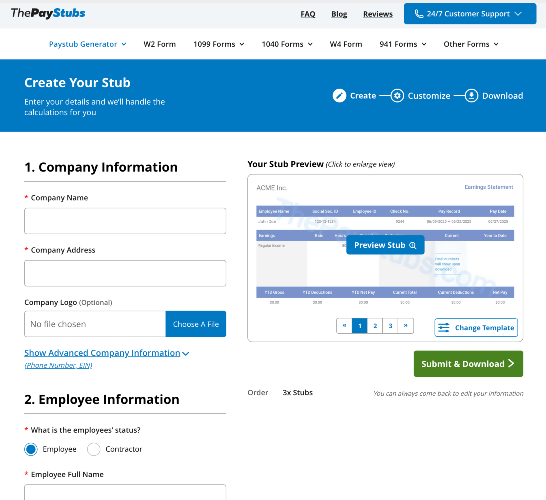Click the phone icon in Customer Support
This screenshot has height=500, width=546.
419,14
